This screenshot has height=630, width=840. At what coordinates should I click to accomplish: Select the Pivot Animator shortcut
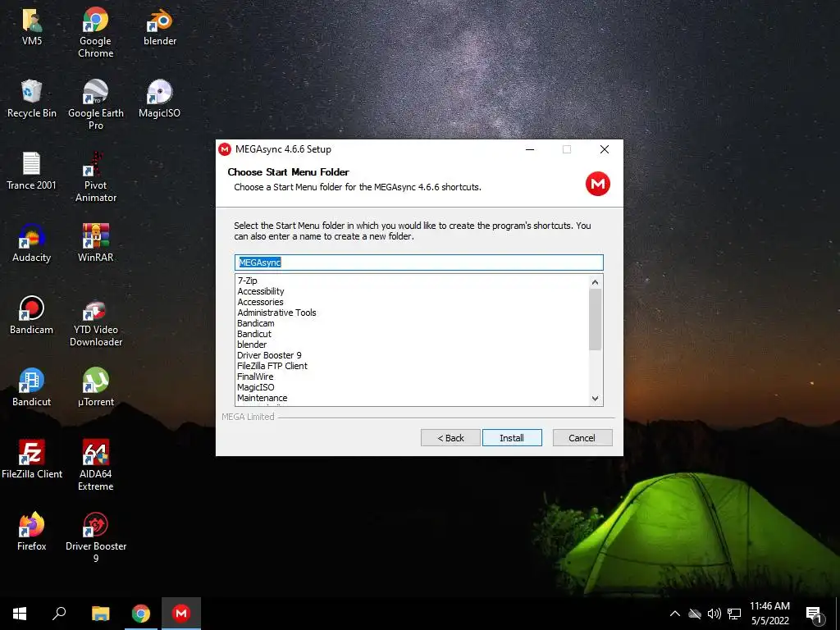95,177
